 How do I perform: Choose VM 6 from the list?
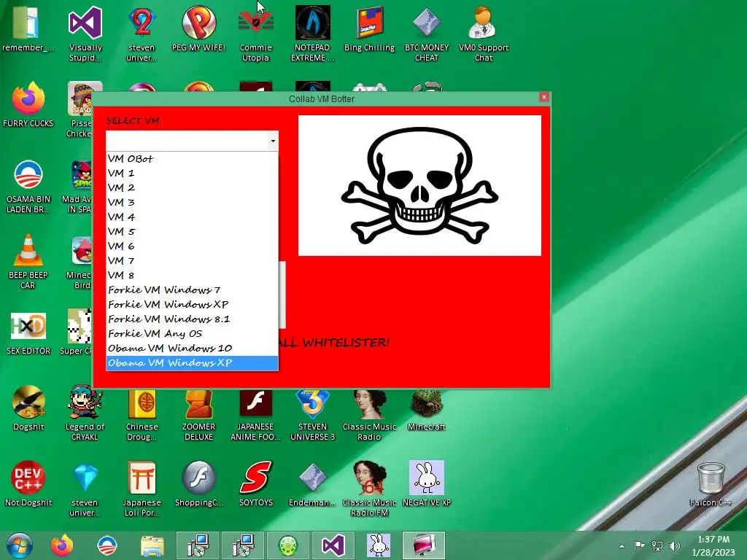pos(192,246)
